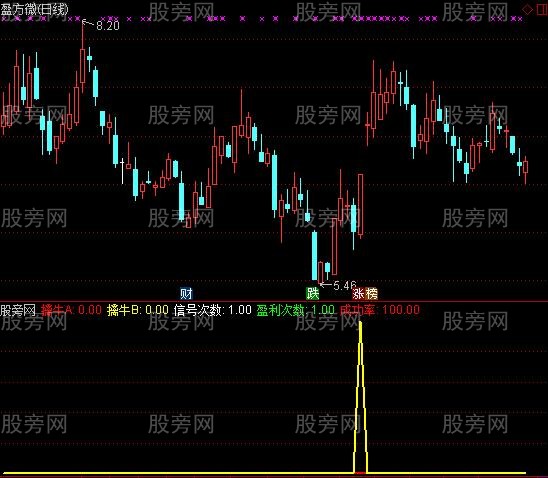Click the 成功率 100.00 indicator label
The image size is (548, 478).
[380, 310]
